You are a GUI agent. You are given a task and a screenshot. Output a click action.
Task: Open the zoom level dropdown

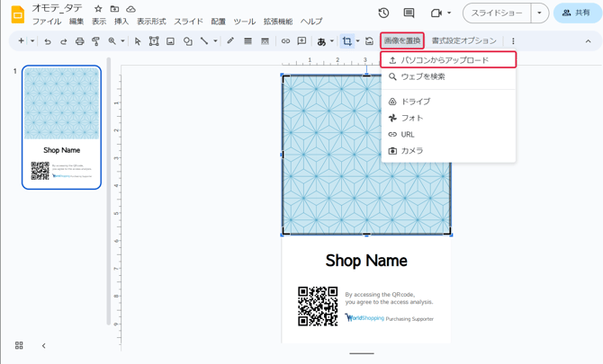point(115,41)
